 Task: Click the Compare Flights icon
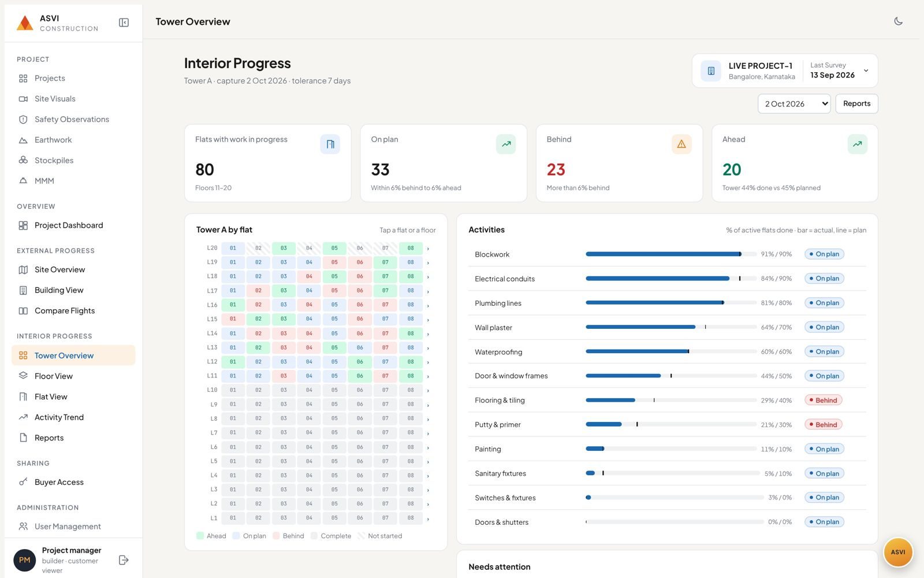point(23,311)
